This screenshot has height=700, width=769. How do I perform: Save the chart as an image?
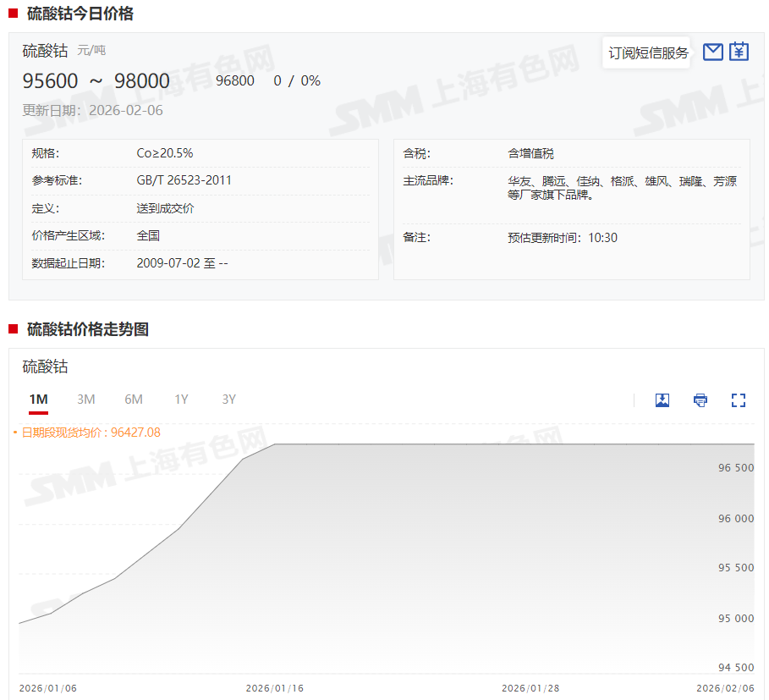[662, 400]
